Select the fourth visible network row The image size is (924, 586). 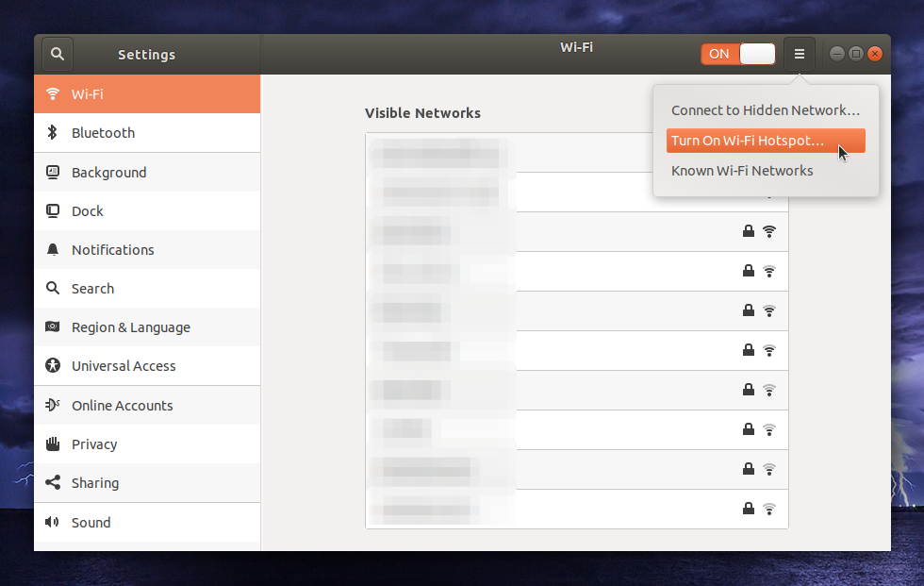[577, 271]
